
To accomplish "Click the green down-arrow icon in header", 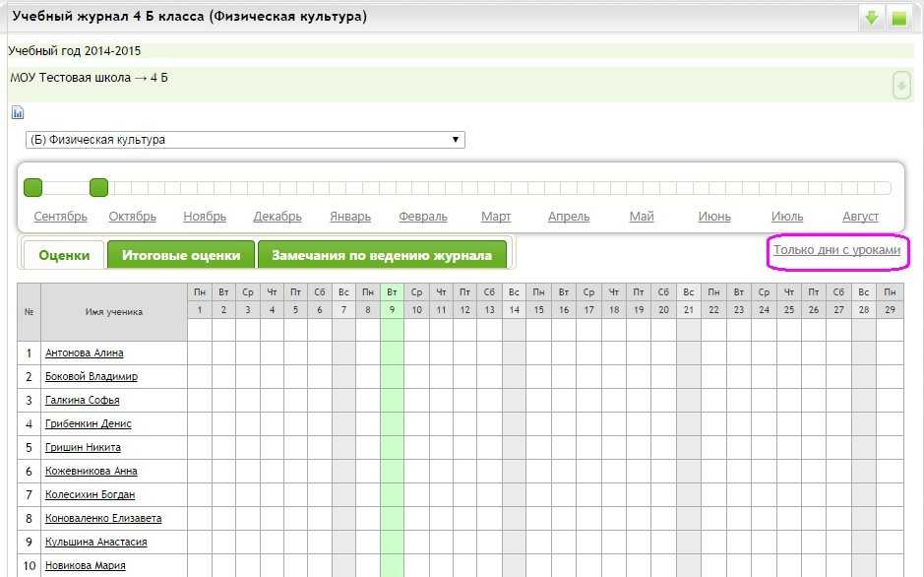I will click(872, 18).
